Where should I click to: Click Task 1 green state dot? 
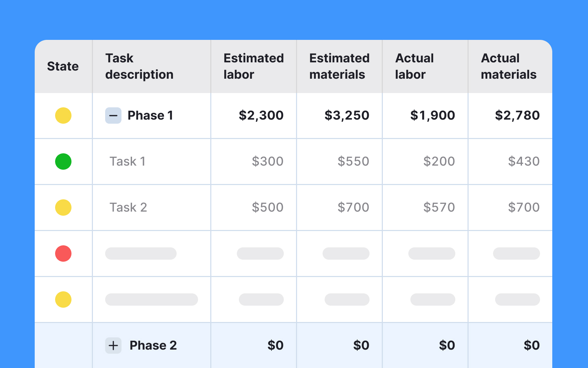click(63, 162)
